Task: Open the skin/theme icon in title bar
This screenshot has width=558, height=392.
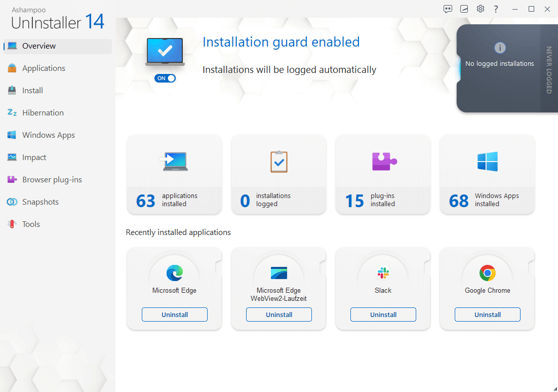Action: pos(464,9)
